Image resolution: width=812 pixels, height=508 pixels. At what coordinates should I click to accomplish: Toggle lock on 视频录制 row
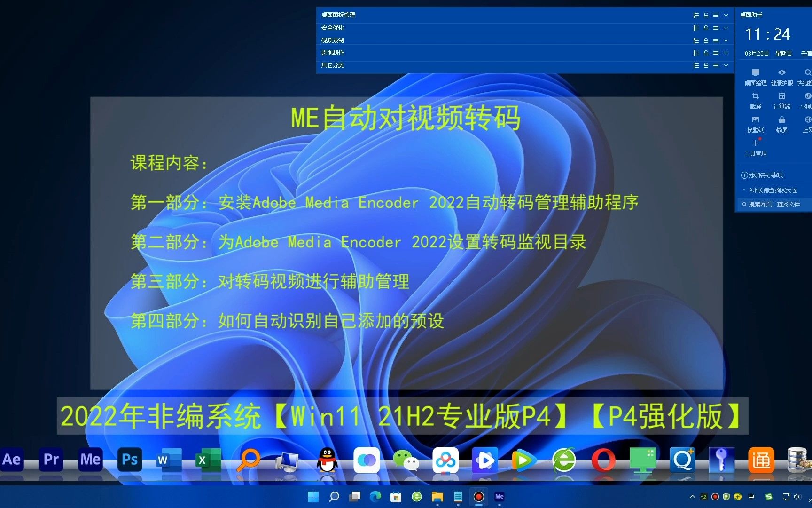tap(706, 40)
